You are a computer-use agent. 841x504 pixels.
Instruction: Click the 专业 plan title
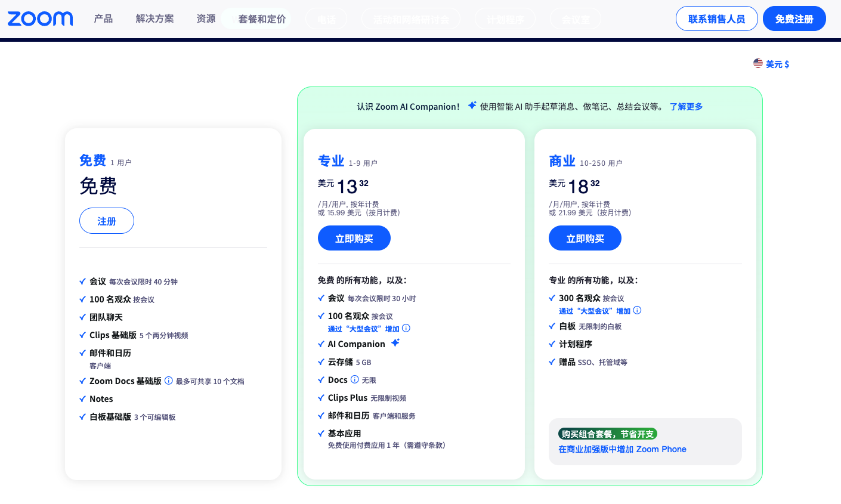pyautogui.click(x=331, y=161)
